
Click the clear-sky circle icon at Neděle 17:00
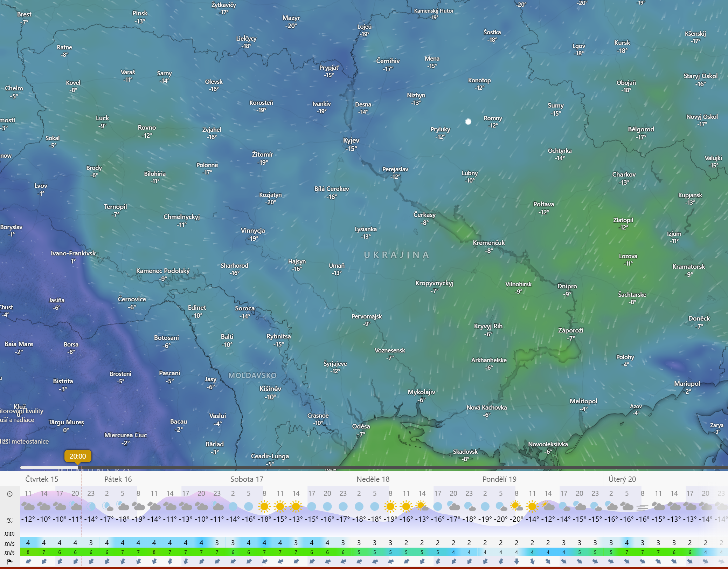pos(438,506)
